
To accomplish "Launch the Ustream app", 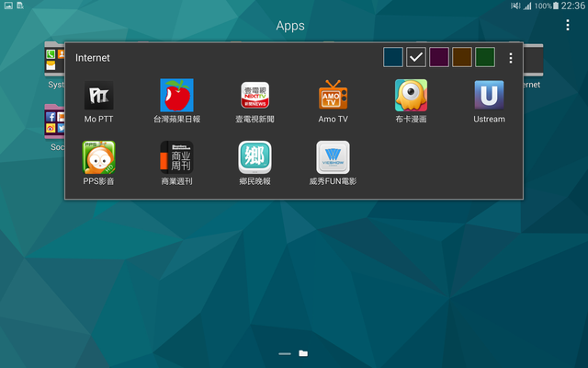I will (489, 95).
